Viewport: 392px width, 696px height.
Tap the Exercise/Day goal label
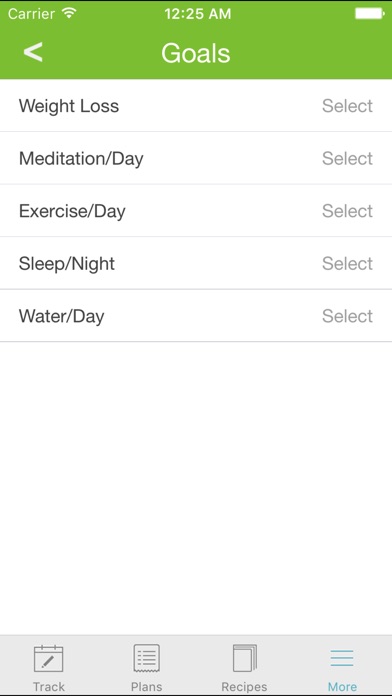tap(72, 211)
